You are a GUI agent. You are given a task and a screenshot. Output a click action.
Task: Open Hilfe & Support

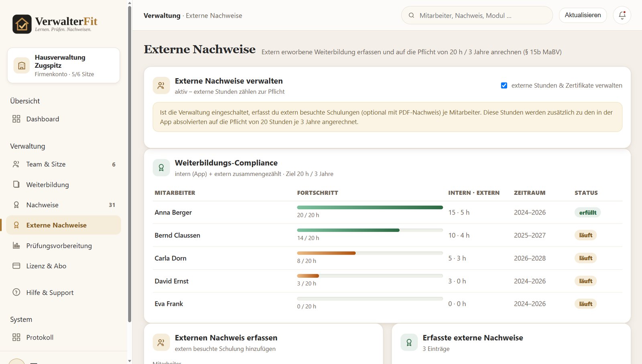coord(63,292)
